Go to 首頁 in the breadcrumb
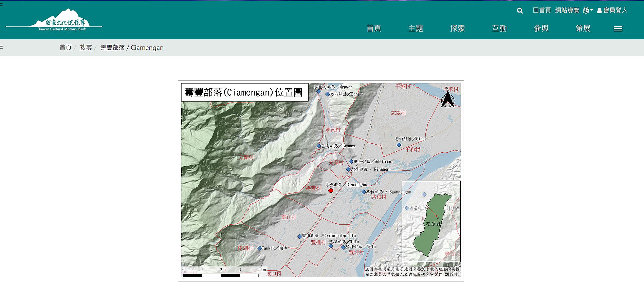Screen dimensions: 644x296 [65, 48]
